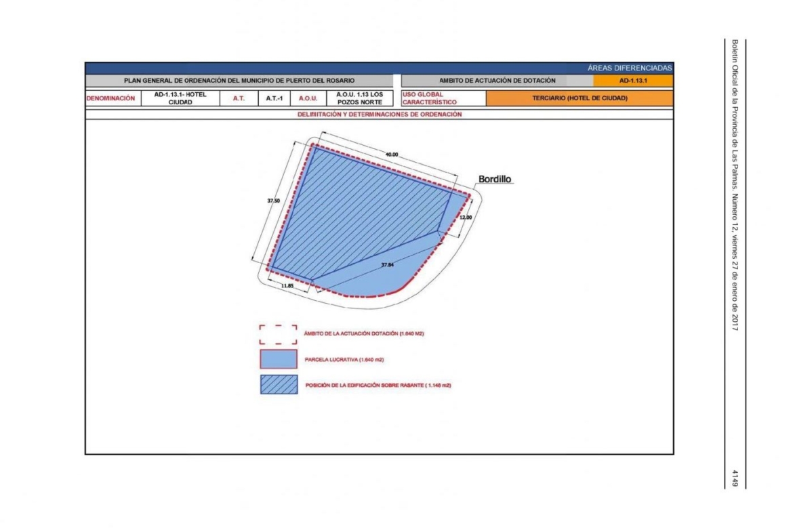
Task: Click the solid blue Parcela Lucrativa swatch
Action: (279, 359)
